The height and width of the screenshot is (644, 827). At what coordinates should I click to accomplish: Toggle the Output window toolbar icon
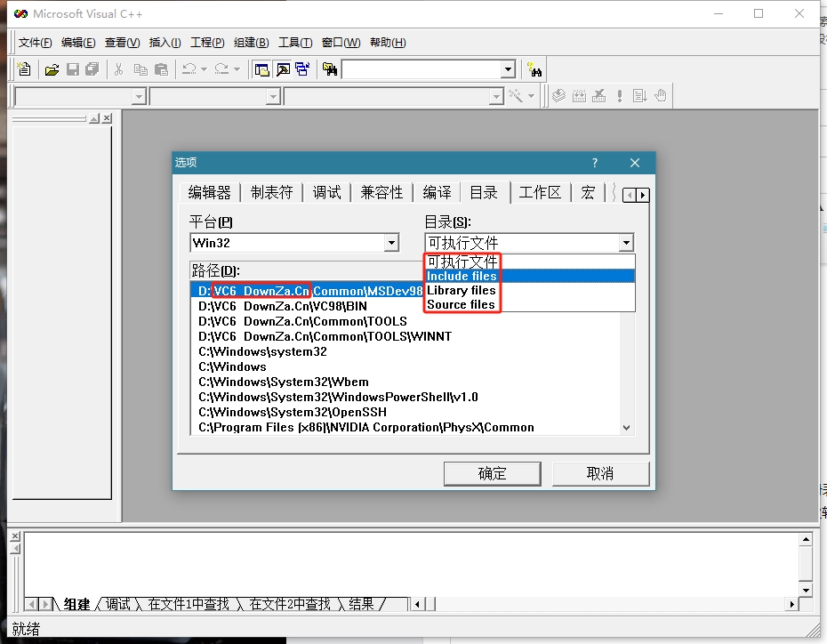coord(283,69)
